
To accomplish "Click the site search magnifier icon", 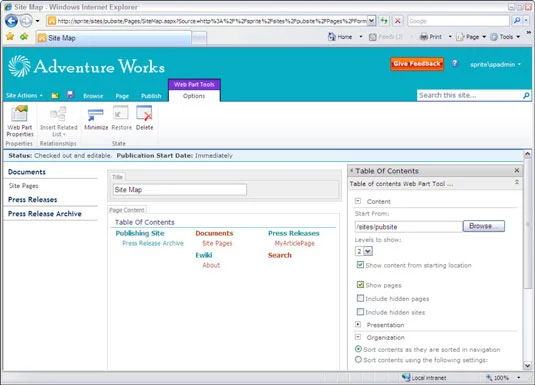I will [526, 96].
